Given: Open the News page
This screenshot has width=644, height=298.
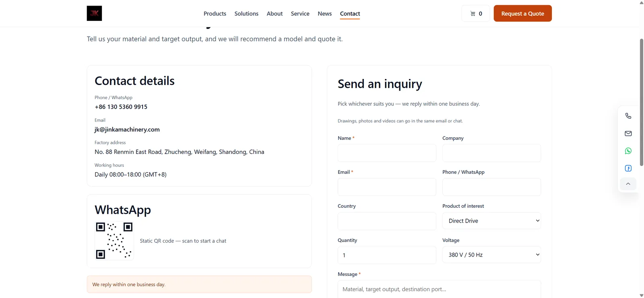Looking at the screenshot, I should point(325,14).
